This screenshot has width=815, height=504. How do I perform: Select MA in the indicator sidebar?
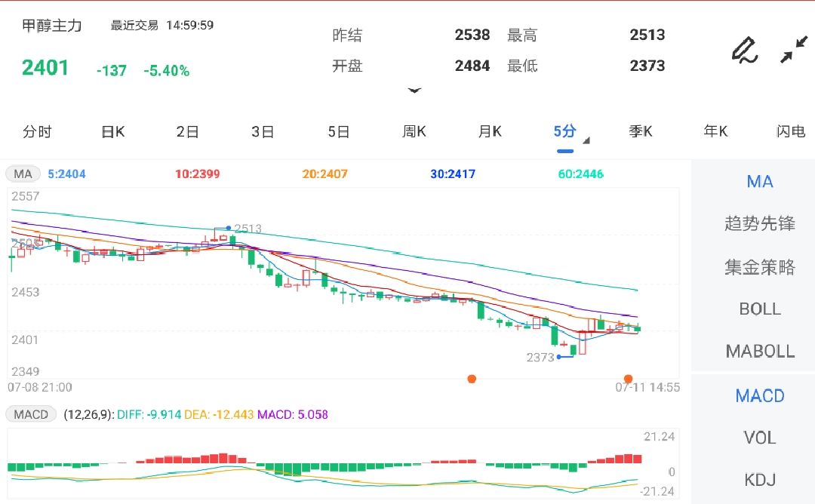point(760,181)
